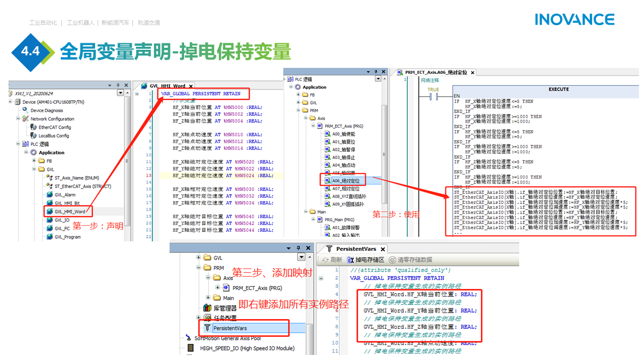Click the PersistentVars tree icon
The image size is (644, 362).
(207, 328)
